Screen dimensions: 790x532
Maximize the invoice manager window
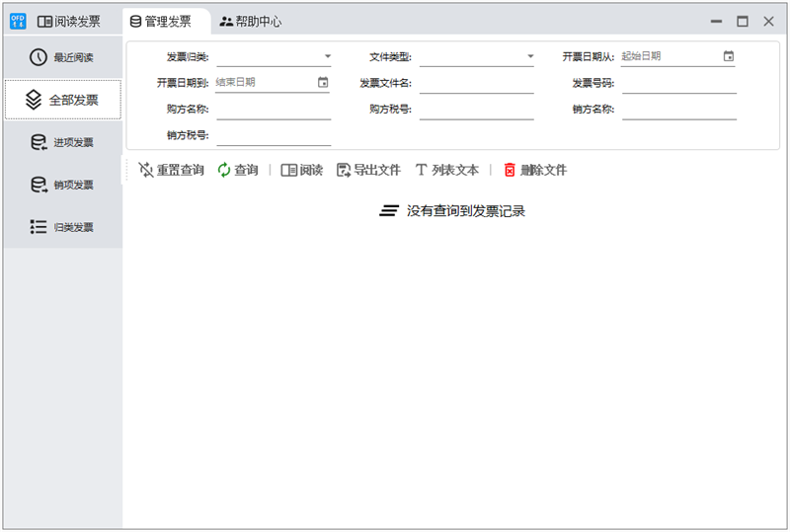point(743,21)
